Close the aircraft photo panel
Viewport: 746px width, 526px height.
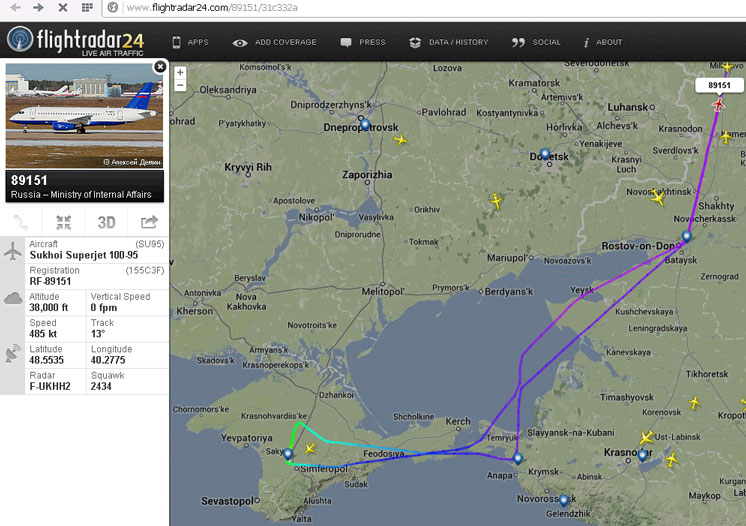[x=160, y=67]
